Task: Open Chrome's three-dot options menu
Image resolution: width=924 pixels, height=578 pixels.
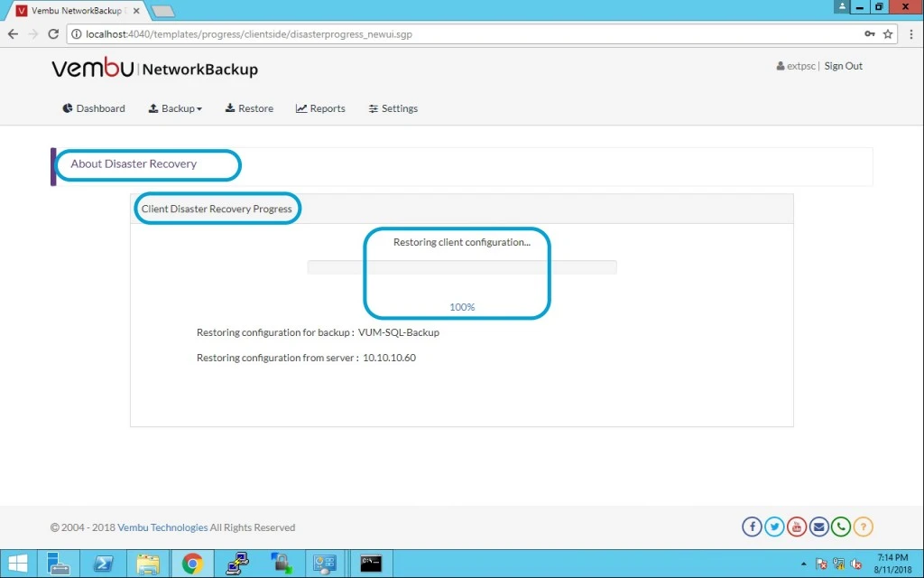Action: pos(911,34)
